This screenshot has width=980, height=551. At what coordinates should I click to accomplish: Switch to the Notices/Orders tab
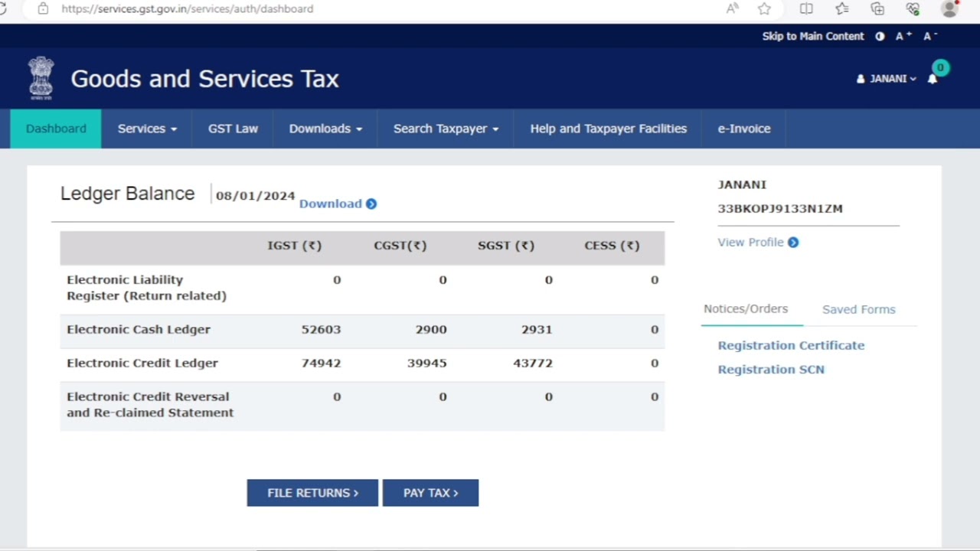(746, 309)
